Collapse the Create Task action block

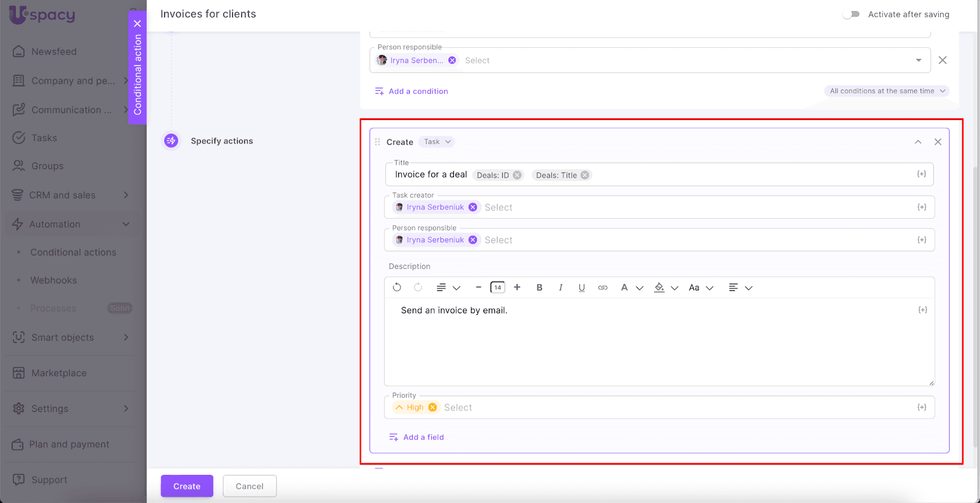pos(918,142)
